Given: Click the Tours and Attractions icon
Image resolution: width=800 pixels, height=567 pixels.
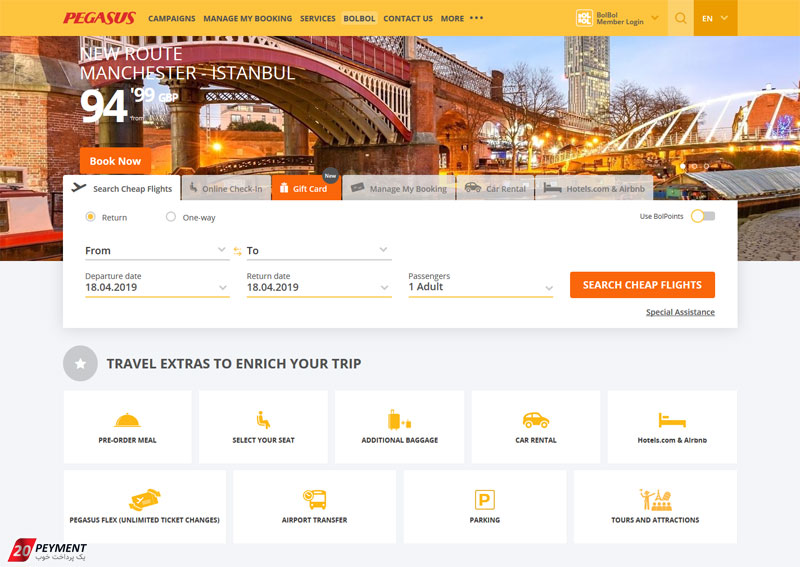Looking at the screenshot, I should [656, 500].
